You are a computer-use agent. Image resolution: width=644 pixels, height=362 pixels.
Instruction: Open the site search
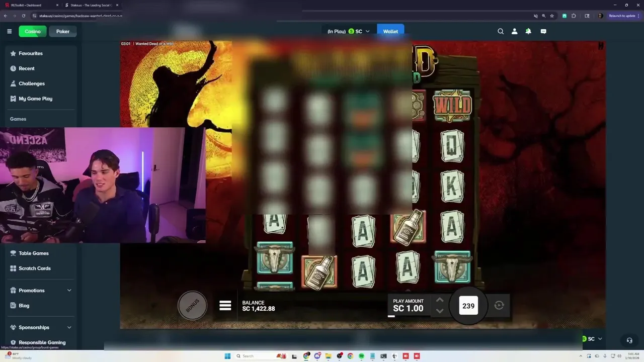point(501,31)
